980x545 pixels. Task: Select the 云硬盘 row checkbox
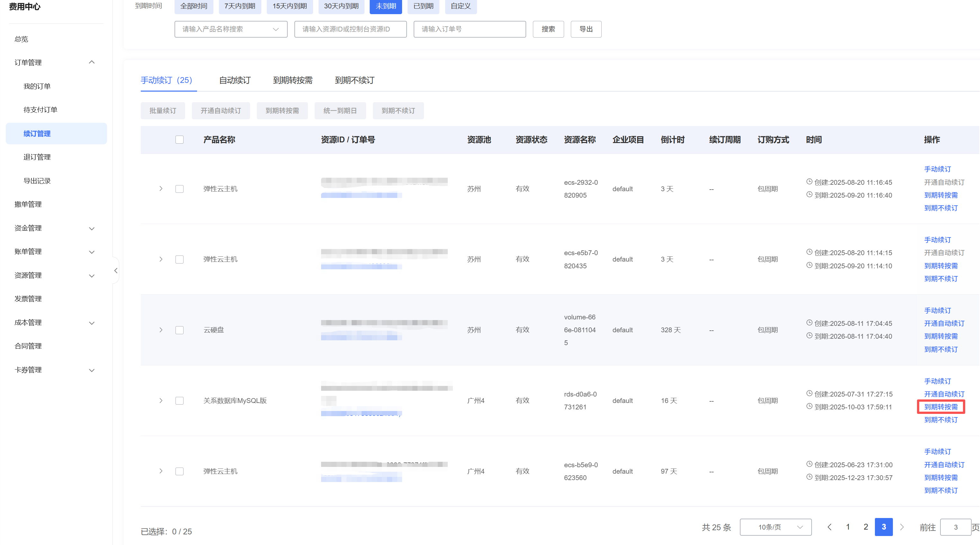[x=180, y=330]
